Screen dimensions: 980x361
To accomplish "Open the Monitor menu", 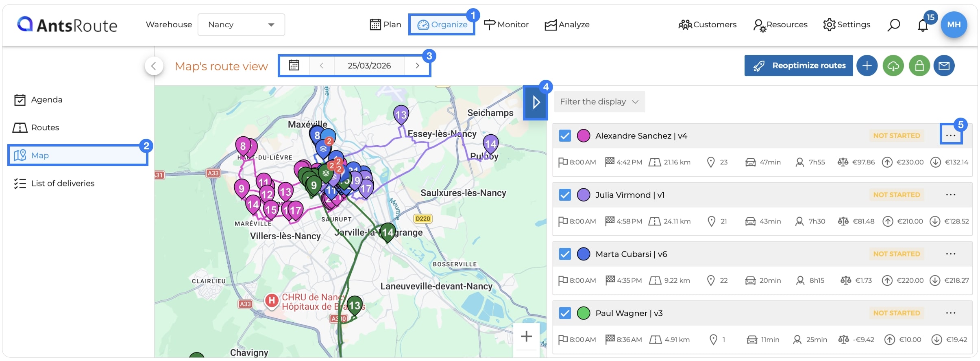I will pos(506,24).
